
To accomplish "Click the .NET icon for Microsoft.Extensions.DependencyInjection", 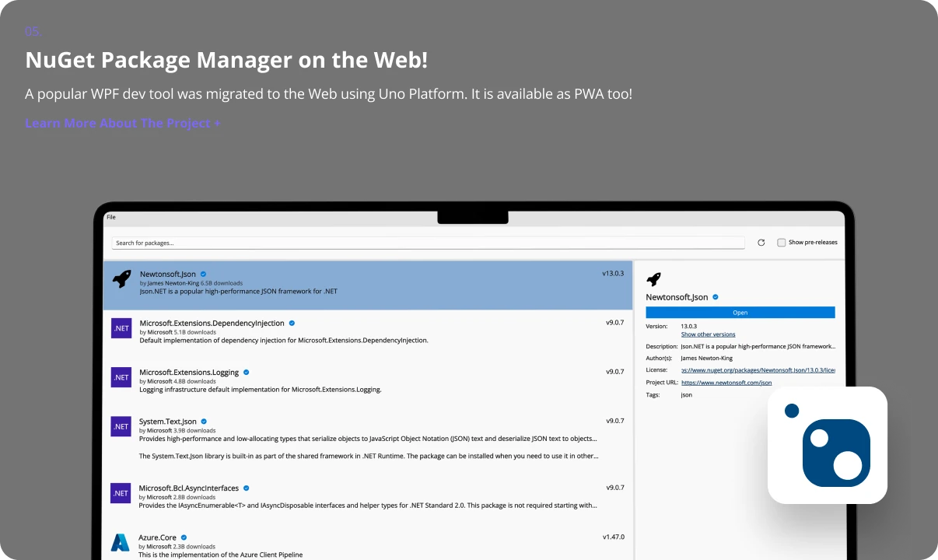I will coord(121,328).
